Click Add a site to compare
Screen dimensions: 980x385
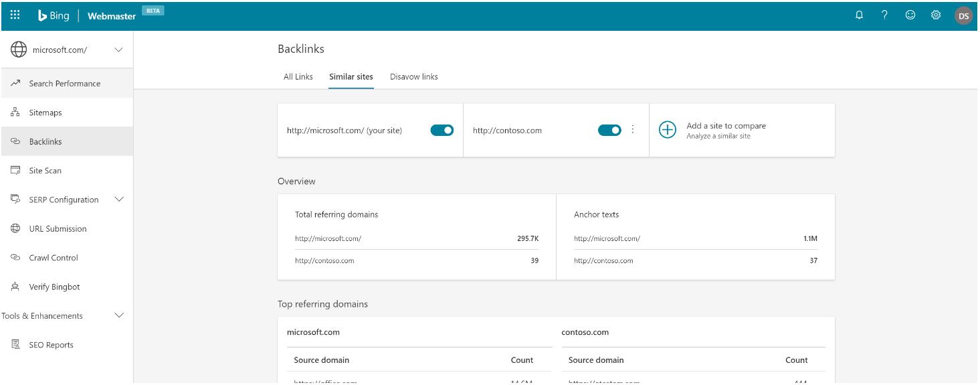pyautogui.click(x=726, y=126)
